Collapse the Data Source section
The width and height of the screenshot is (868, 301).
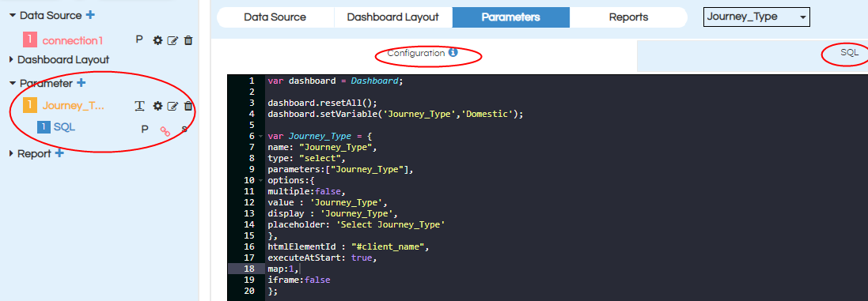point(12,16)
